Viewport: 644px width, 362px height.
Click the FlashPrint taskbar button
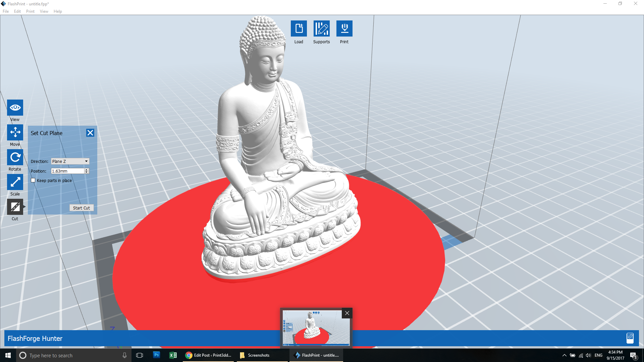point(317,355)
